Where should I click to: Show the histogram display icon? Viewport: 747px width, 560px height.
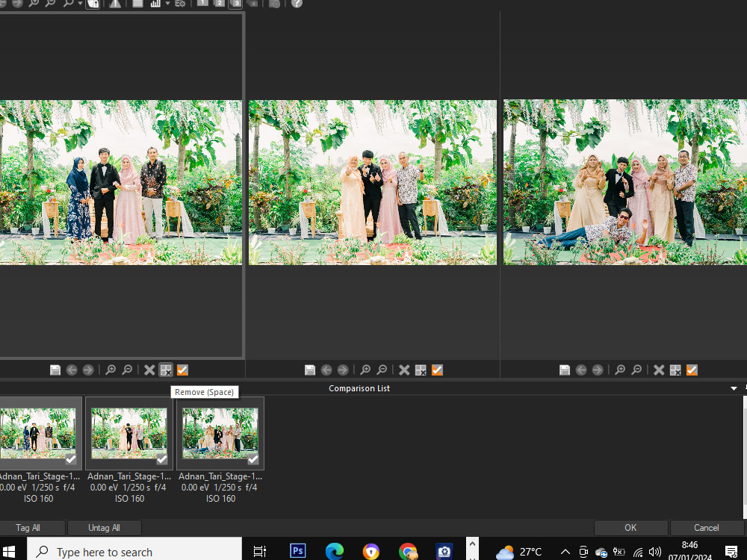tap(155, 4)
